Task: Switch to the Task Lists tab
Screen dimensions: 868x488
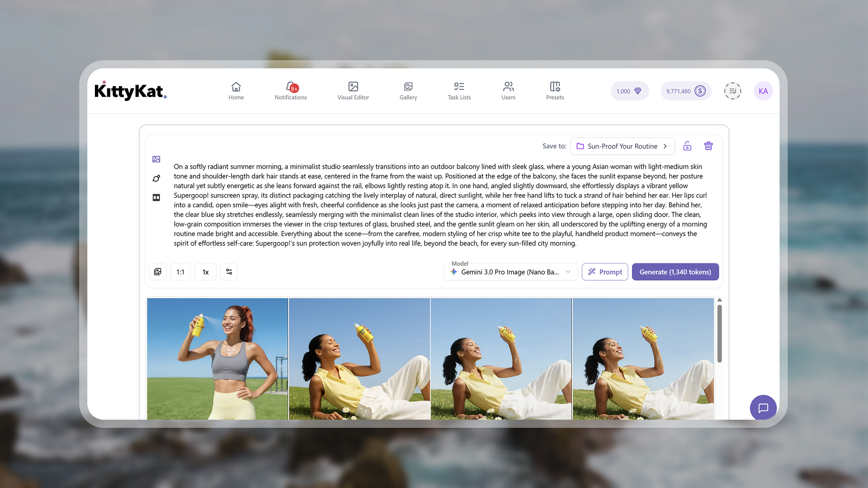Action: point(459,91)
